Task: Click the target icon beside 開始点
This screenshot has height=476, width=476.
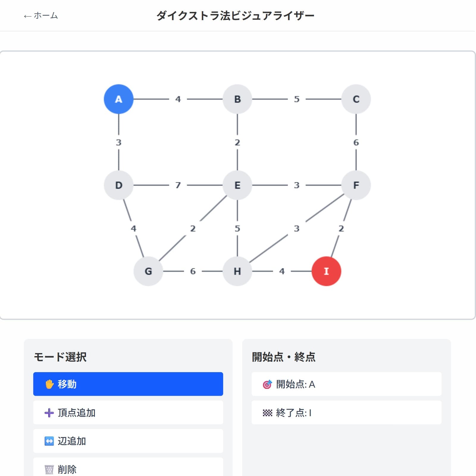Action: [x=267, y=384]
